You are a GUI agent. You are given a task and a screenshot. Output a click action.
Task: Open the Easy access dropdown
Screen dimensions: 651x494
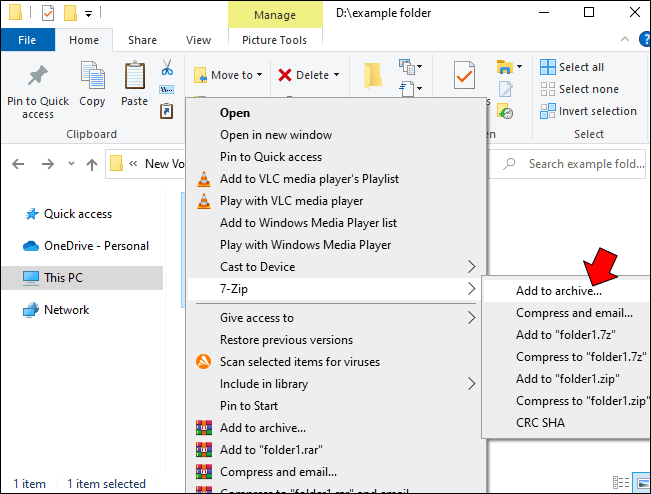click(411, 88)
